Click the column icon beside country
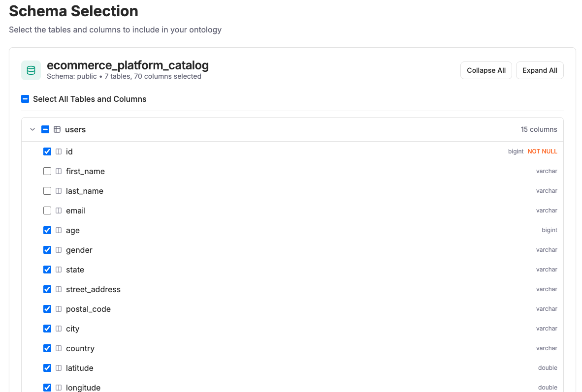 point(59,348)
